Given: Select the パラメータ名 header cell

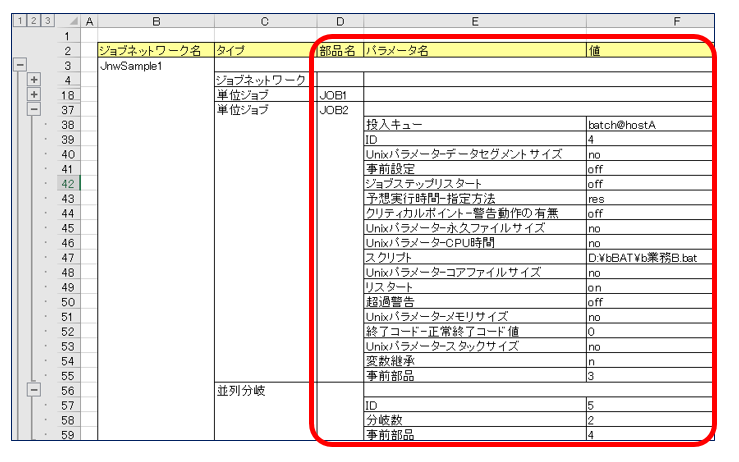Looking at the screenshot, I should click(474, 50).
